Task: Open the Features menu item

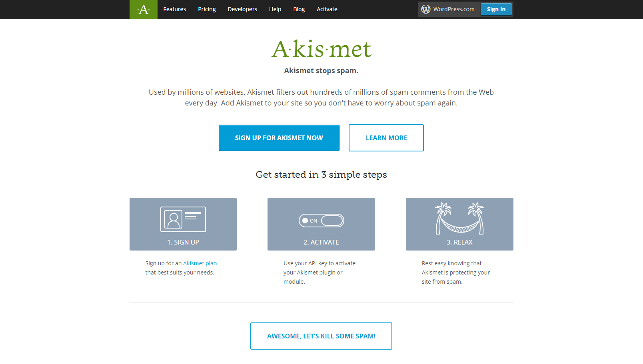Action: point(175,9)
